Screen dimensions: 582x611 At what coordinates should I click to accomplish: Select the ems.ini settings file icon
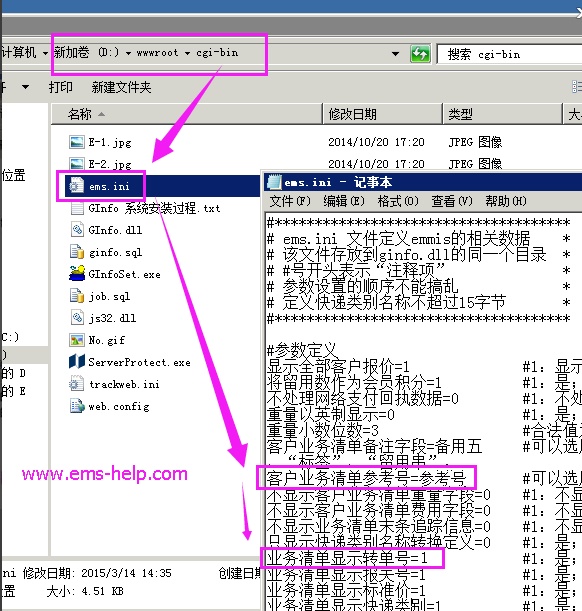tap(76, 186)
